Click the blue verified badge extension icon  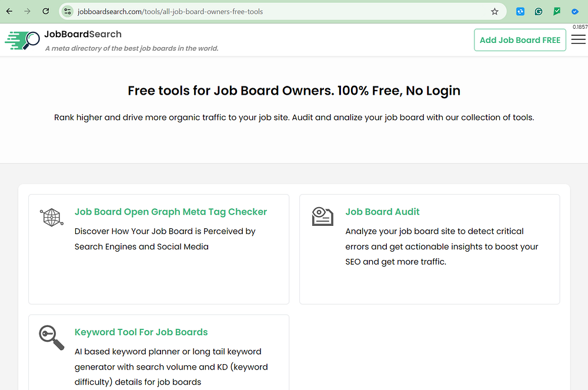point(575,12)
